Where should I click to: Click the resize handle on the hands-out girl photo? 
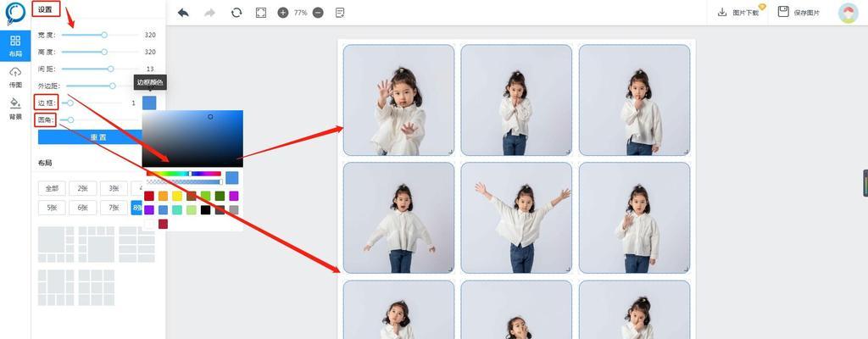coord(451,151)
